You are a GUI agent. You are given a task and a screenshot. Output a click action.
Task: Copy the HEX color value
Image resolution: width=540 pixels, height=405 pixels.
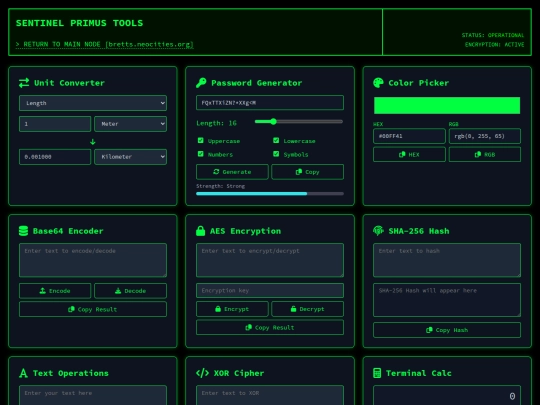point(409,155)
